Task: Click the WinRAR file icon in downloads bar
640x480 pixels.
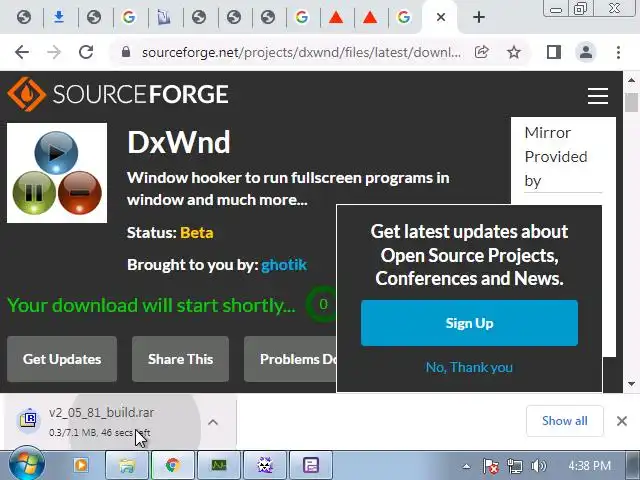Action: pyautogui.click(x=28, y=419)
